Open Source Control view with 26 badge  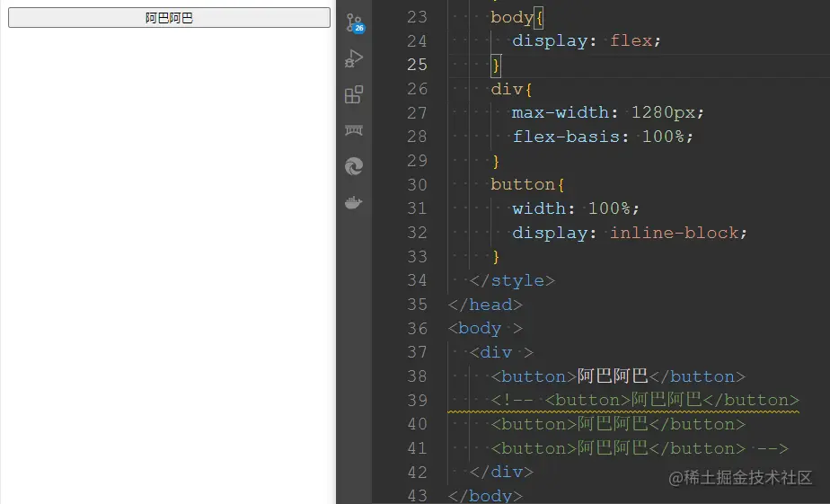(354, 22)
